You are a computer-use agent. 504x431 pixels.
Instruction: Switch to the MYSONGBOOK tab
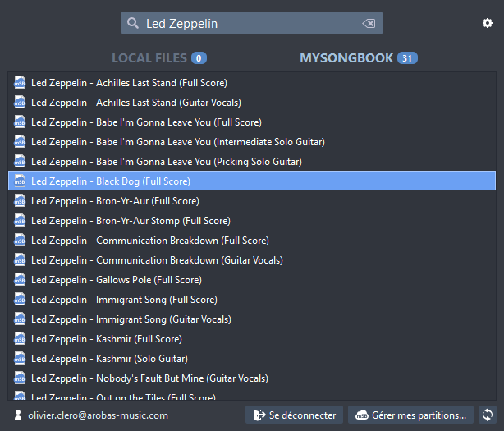pyautogui.click(x=359, y=58)
